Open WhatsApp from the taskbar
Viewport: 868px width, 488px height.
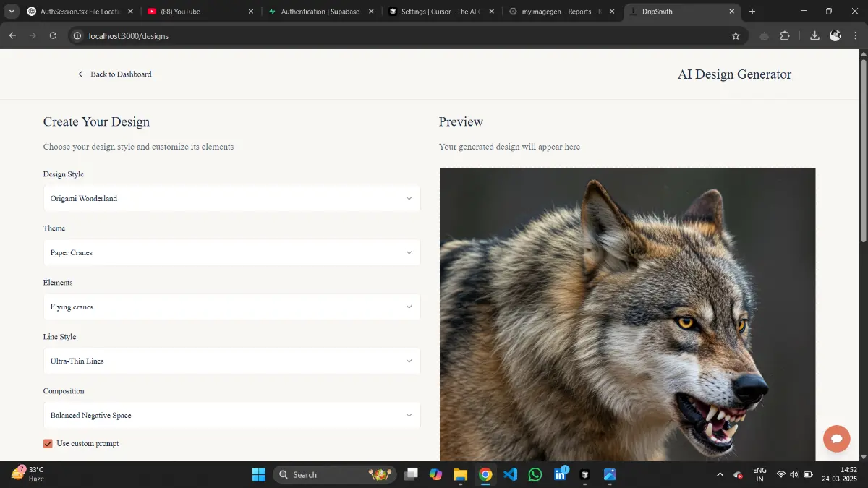[x=535, y=474]
